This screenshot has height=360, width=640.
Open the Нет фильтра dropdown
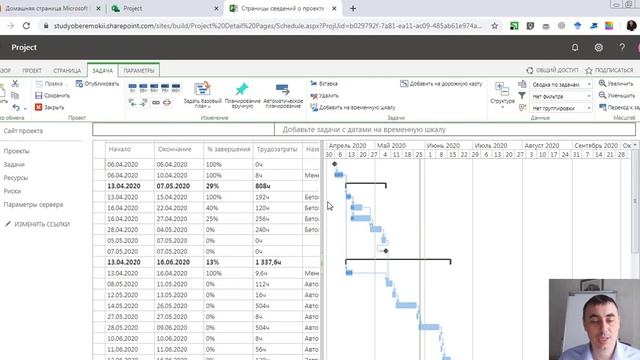[561, 96]
